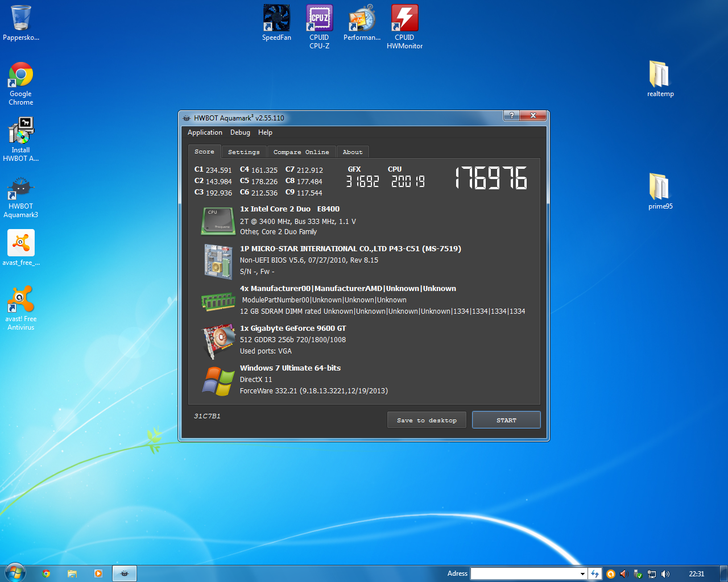Click the C1 value 234.591
Screen dimensions: 728x582
[x=219, y=170]
